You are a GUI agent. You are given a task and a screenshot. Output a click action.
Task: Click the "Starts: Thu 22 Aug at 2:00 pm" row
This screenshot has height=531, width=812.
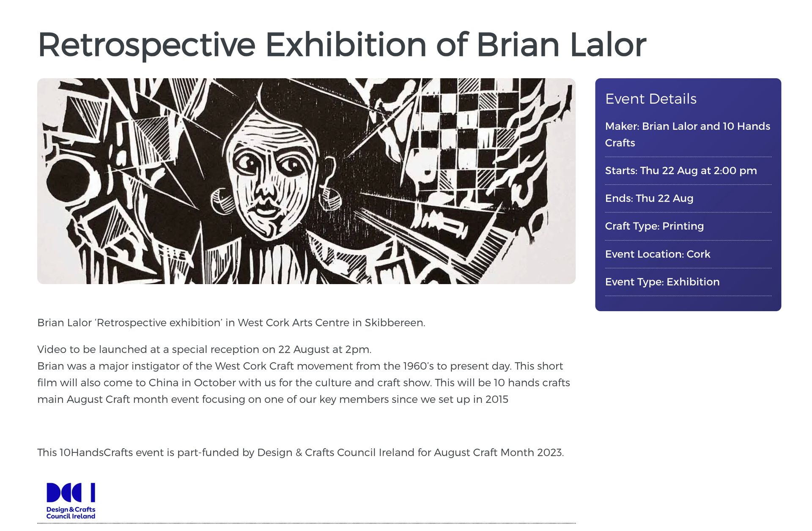(680, 171)
